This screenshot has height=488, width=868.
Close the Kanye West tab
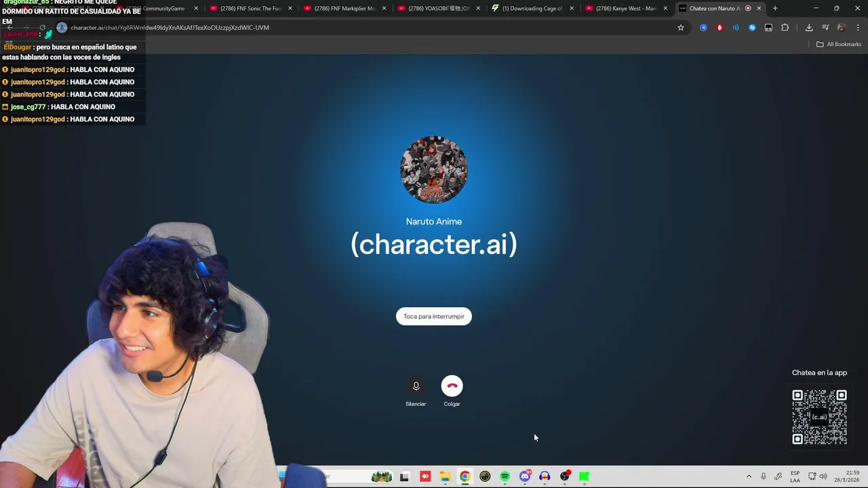pyautogui.click(x=665, y=8)
